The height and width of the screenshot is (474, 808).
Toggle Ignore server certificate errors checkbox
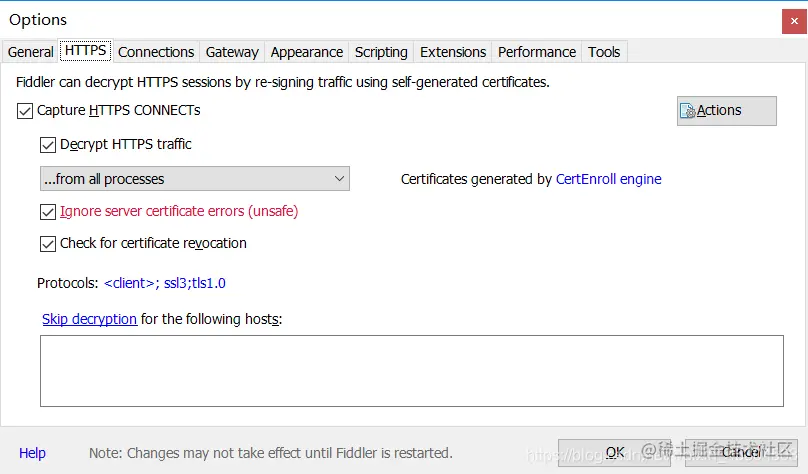pyautogui.click(x=48, y=212)
